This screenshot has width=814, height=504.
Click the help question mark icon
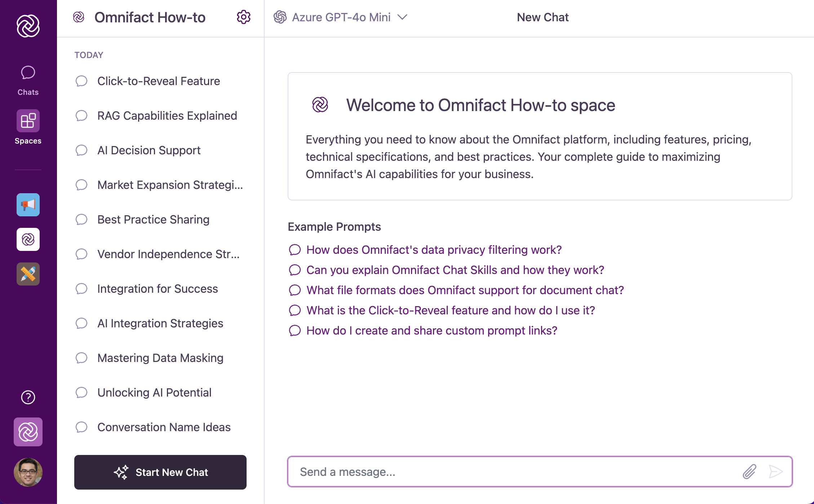click(x=28, y=397)
